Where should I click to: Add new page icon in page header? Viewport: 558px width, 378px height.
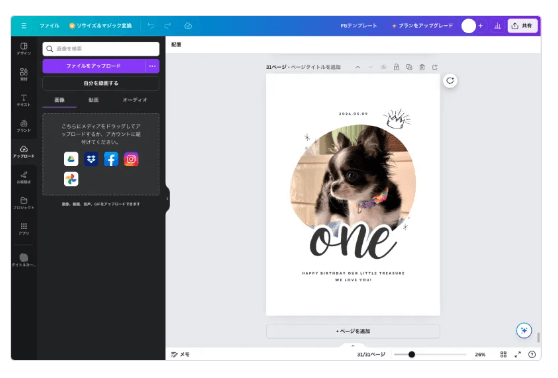435,67
